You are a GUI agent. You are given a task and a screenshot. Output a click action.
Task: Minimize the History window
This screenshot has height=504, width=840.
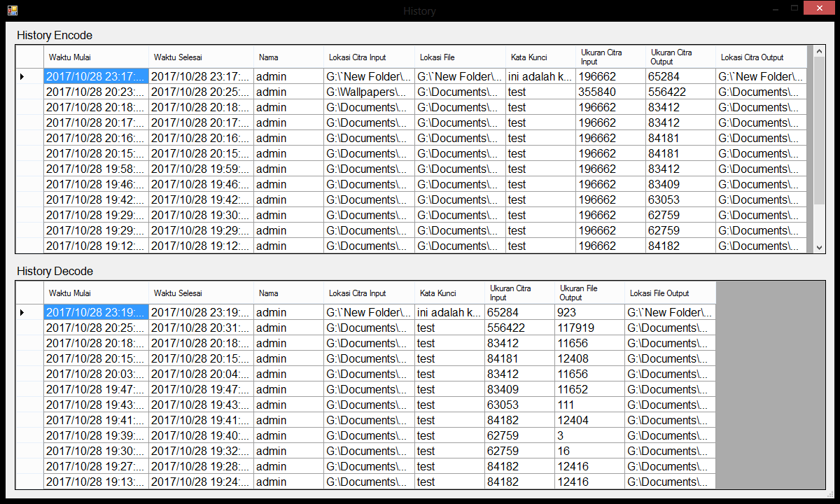point(775,8)
